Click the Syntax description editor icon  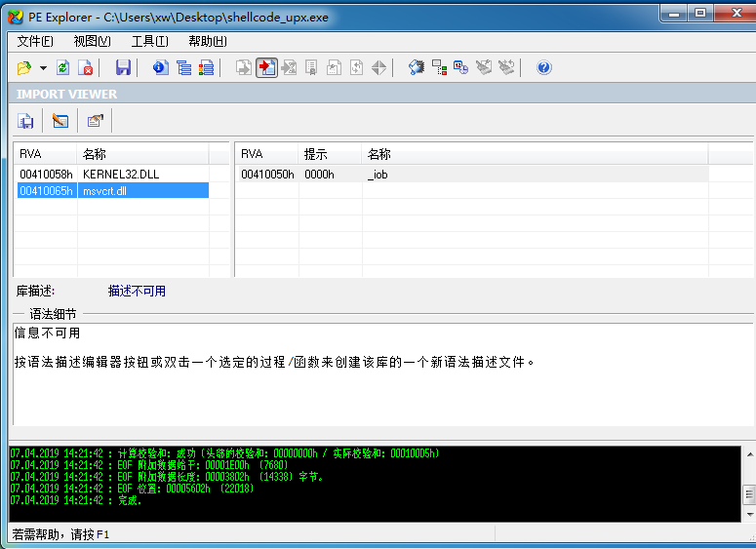60,121
